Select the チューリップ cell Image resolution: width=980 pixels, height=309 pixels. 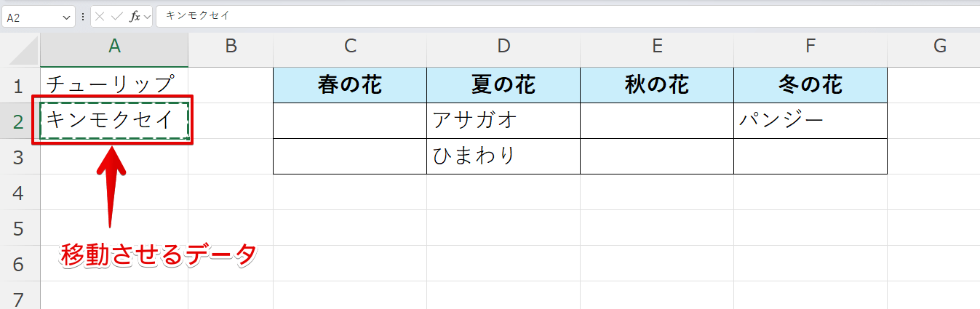(x=114, y=85)
